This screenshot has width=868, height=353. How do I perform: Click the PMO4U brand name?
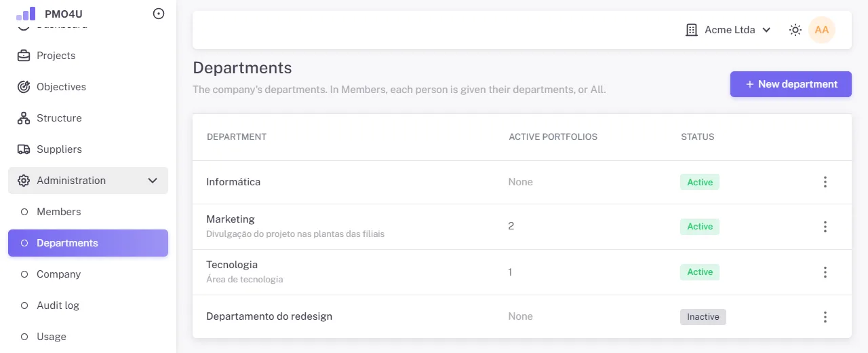63,14
